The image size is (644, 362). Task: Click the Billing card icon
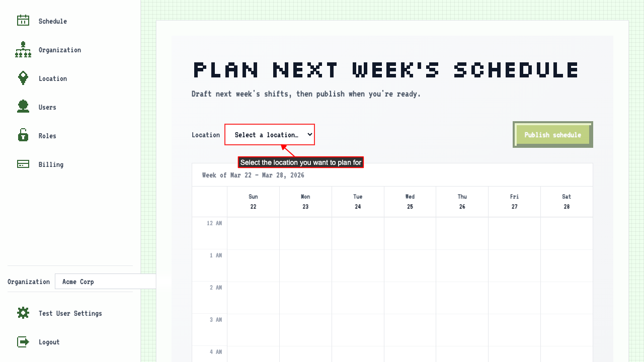23,164
